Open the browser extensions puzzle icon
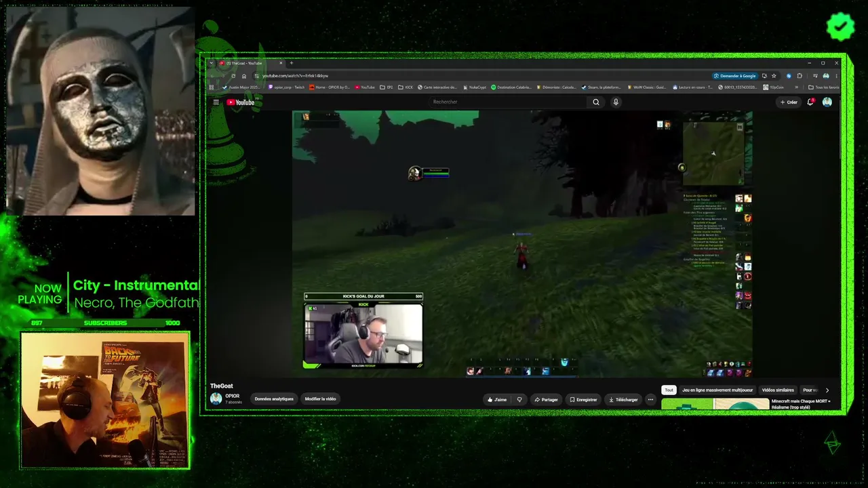 (800, 76)
